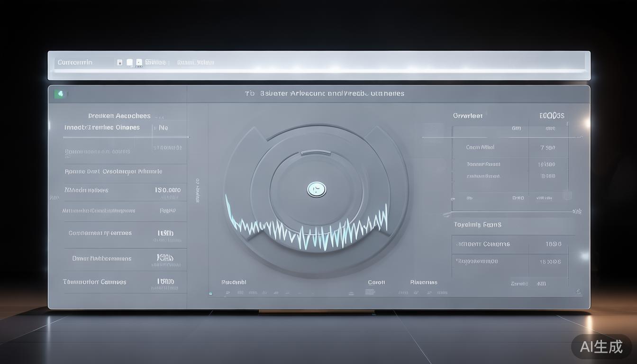Toggle the 'No' field beside Imedt Gremiec
637x364 pixels.
coord(163,127)
